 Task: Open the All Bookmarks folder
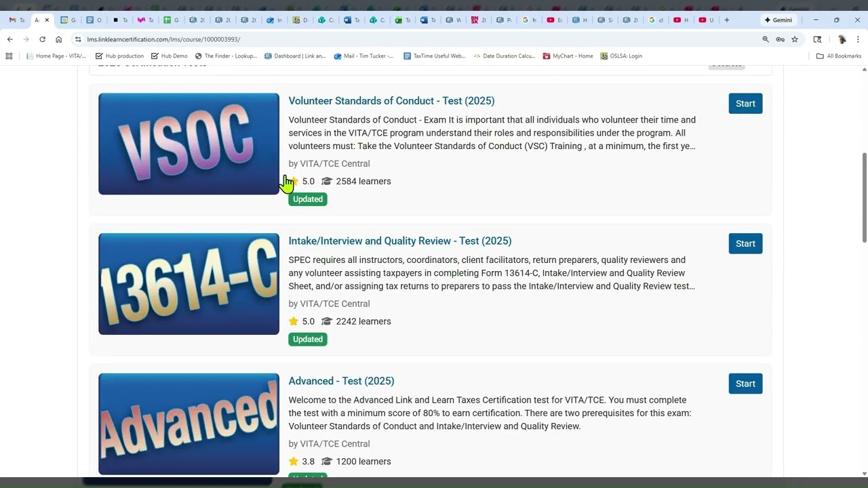pyautogui.click(x=839, y=56)
